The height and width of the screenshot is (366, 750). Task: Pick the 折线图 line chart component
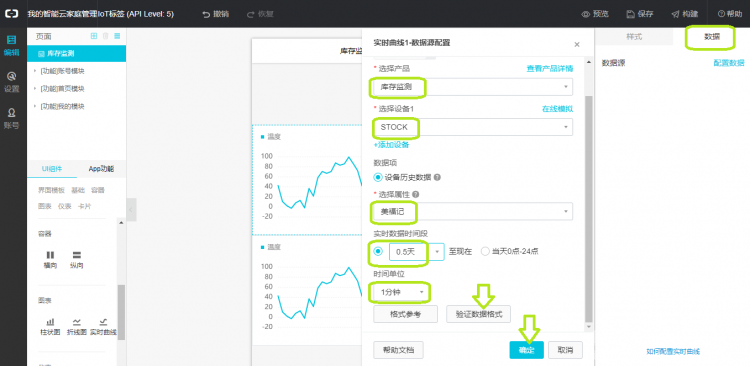77,326
